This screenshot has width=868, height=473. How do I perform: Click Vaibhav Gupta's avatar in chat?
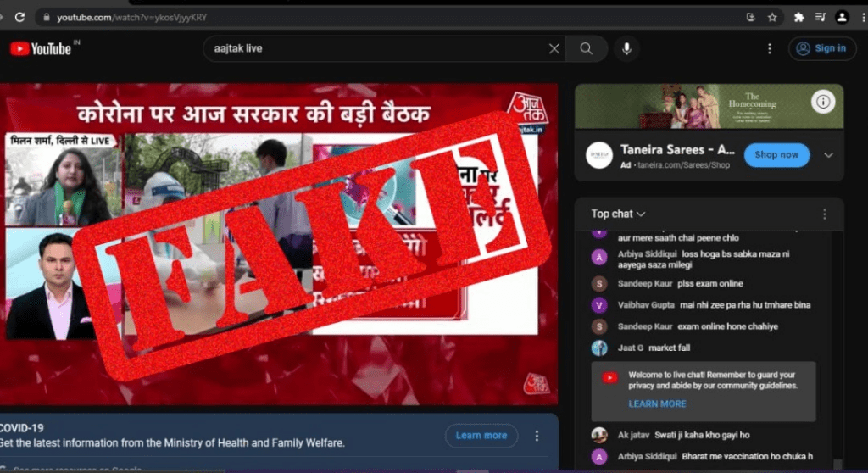tap(599, 305)
